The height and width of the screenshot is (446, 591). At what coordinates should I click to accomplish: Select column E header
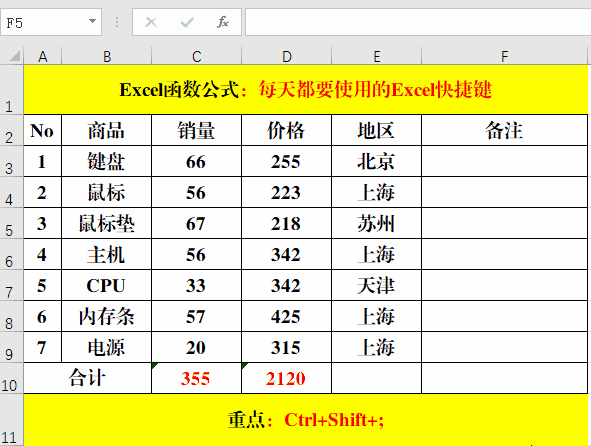[x=376, y=57]
